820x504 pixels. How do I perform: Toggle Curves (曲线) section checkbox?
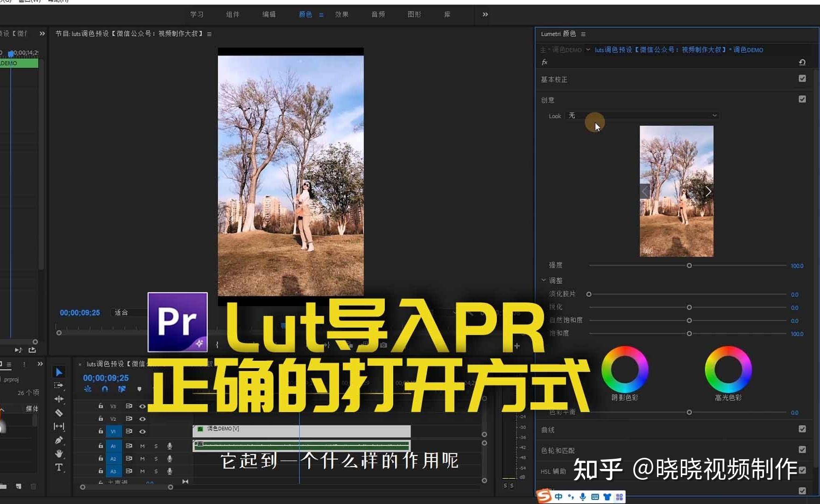point(802,429)
